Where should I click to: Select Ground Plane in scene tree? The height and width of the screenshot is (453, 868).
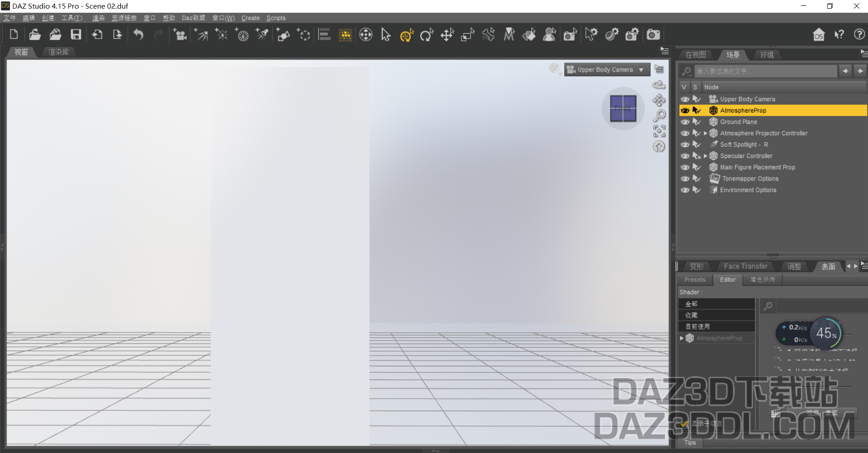coord(738,122)
